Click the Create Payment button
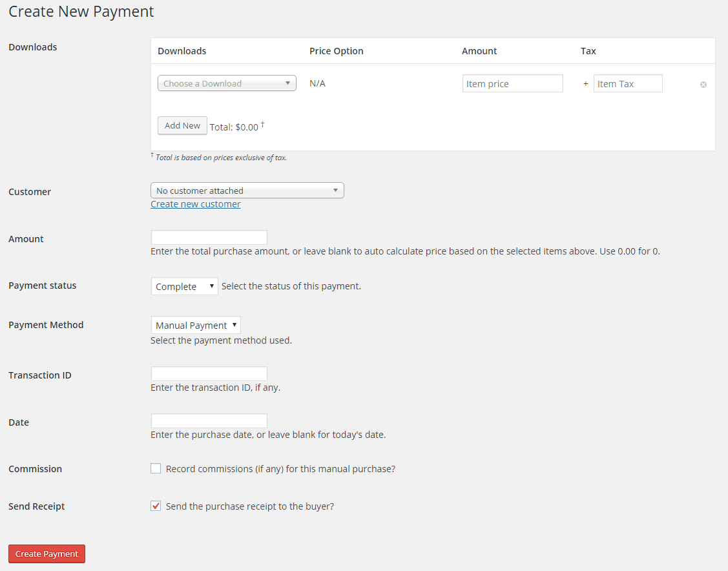This screenshot has width=728, height=571. [x=47, y=554]
